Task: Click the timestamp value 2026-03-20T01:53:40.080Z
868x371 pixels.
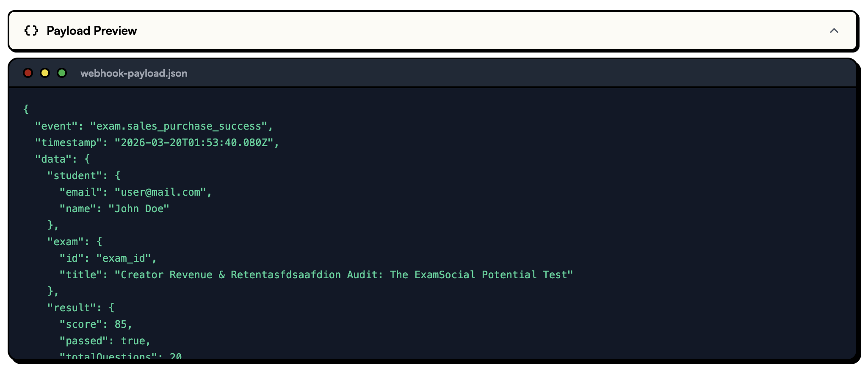Action: (194, 143)
